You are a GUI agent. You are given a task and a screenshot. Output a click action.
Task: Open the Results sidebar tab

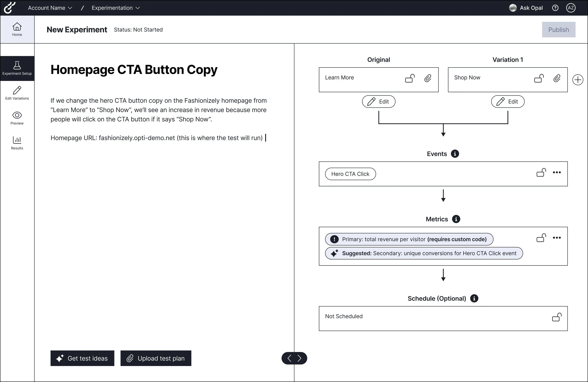coord(17,143)
